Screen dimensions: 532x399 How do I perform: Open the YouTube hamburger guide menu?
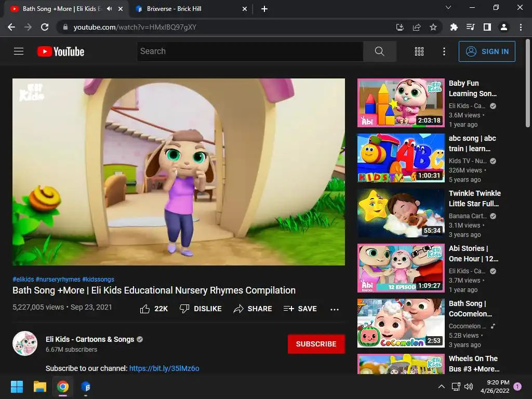[x=19, y=51]
